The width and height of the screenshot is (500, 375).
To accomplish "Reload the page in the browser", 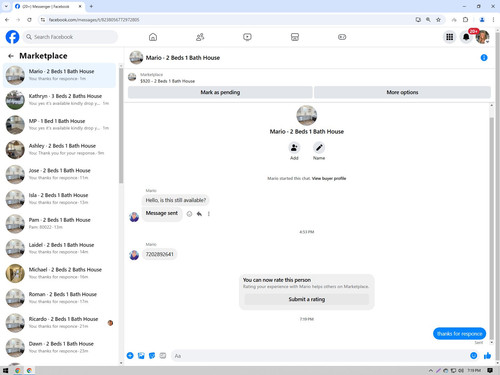I will coord(29,20).
